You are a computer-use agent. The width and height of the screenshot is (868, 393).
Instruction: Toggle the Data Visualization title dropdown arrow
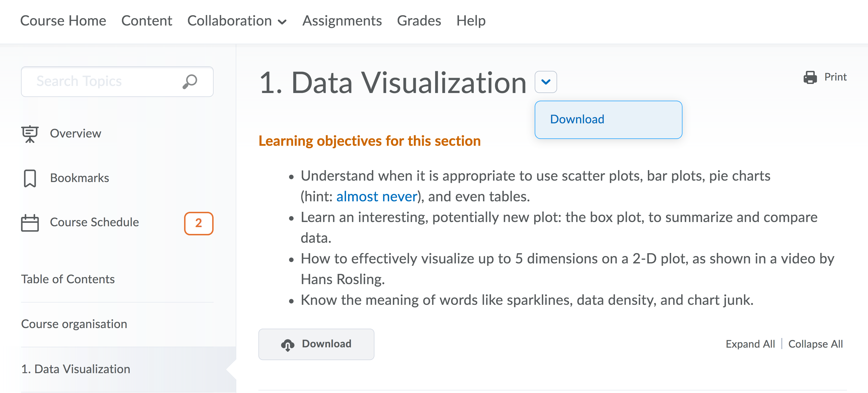[x=545, y=82]
